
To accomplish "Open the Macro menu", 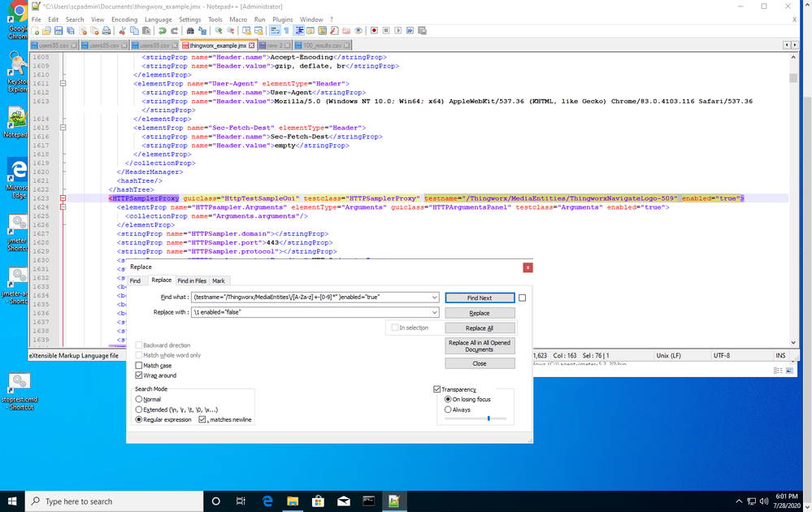I will [238, 20].
